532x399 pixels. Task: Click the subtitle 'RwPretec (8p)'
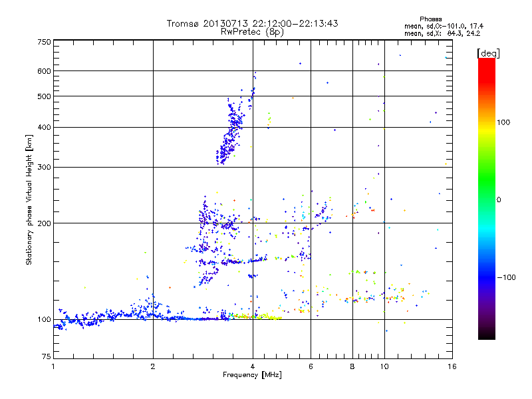coord(252,32)
